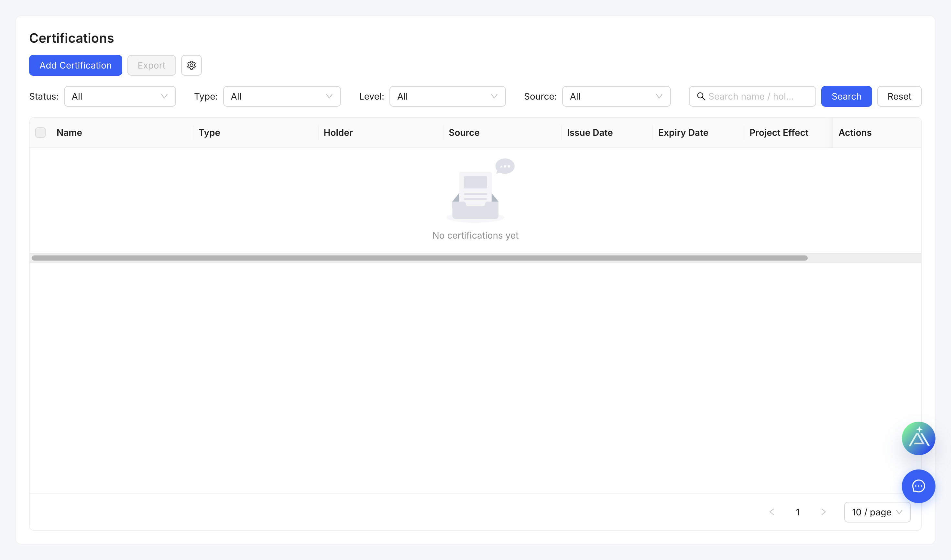Open the chat support bubble button
This screenshot has height=560, width=951.
[x=918, y=486]
